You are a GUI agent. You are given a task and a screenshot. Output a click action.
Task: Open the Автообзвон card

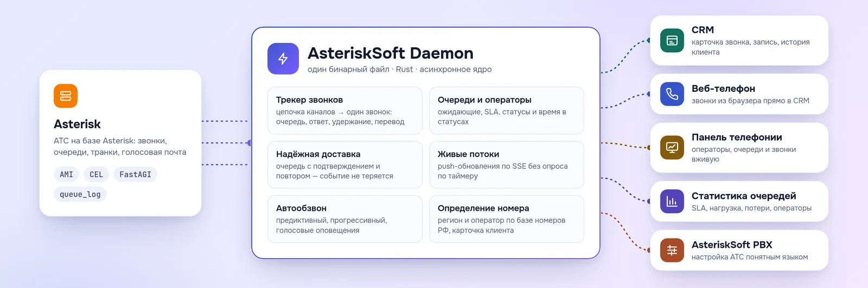point(345,219)
